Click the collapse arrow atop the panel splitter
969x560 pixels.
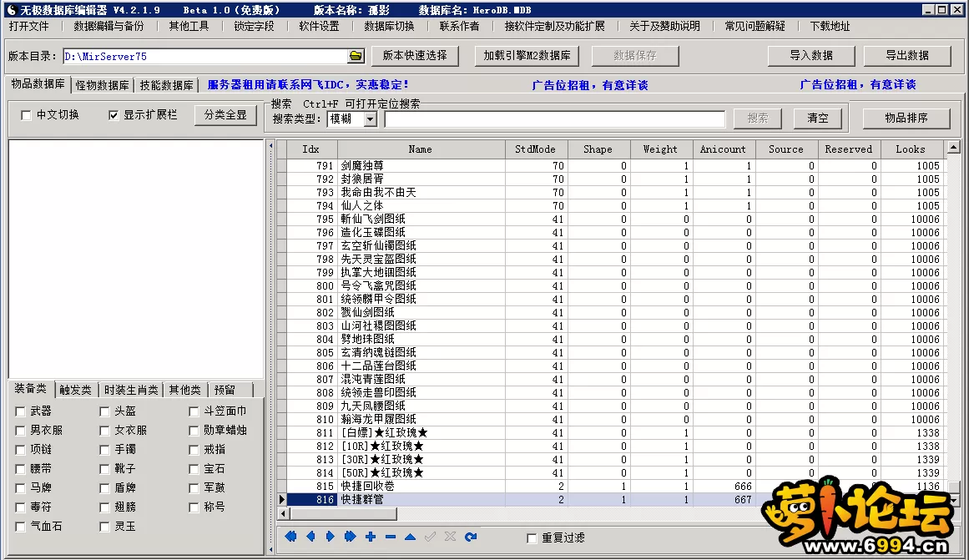coord(270,146)
